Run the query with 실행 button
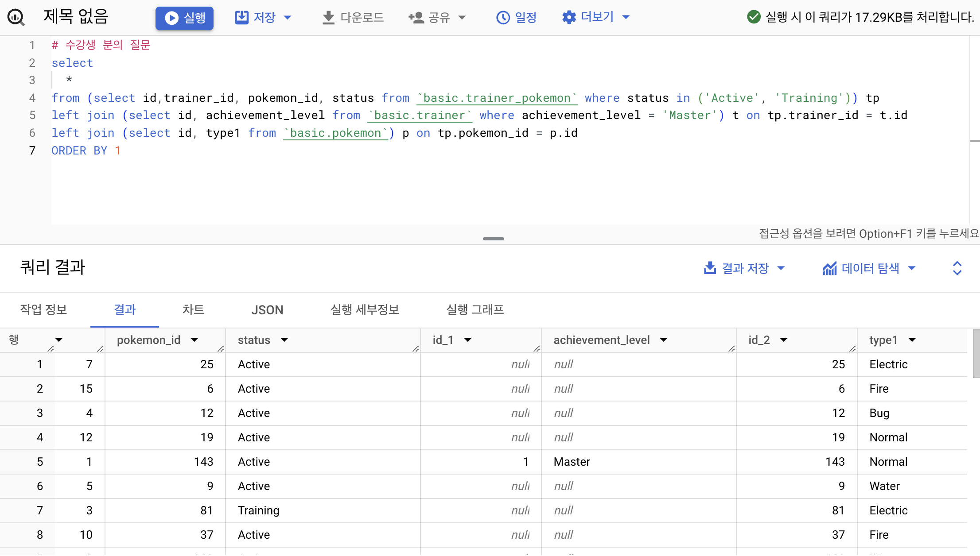 (x=184, y=18)
